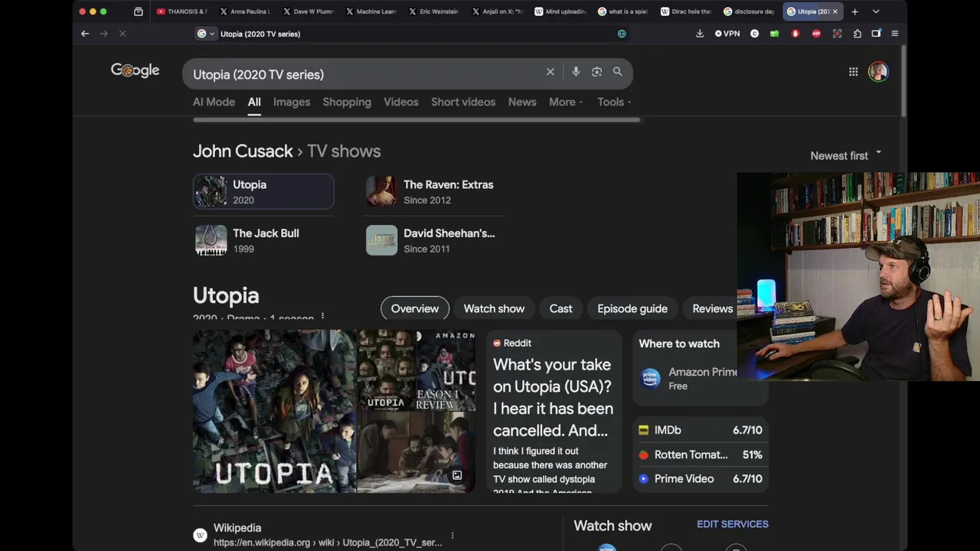Open the browser hamburger menu

(894, 34)
